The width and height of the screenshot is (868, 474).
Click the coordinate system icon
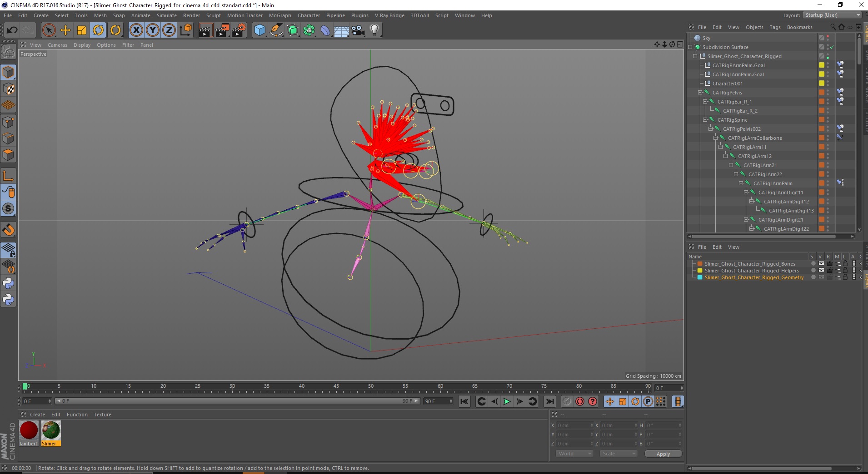pyautogui.click(x=185, y=30)
